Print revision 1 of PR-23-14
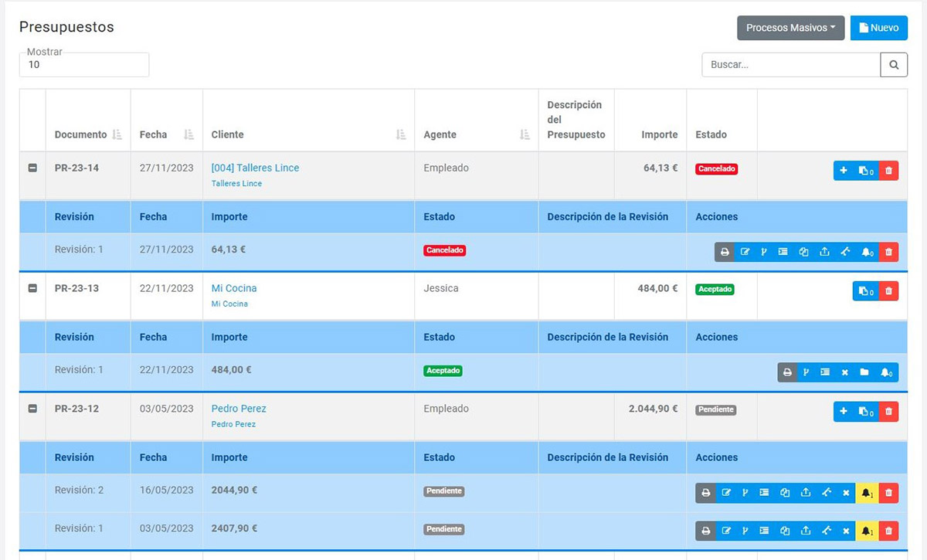Screen dimensions: 927x560 point(725,252)
